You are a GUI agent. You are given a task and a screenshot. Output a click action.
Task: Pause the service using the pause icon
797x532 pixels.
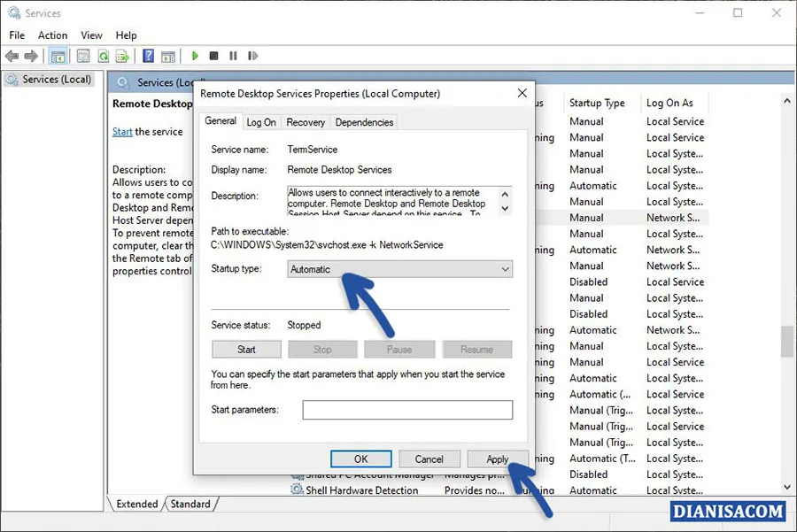(233, 55)
